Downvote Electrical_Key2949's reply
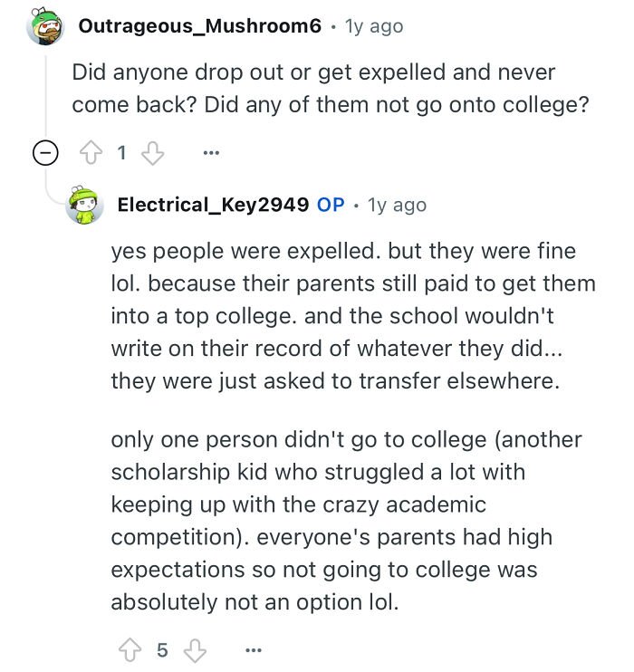 pyautogui.click(x=194, y=649)
